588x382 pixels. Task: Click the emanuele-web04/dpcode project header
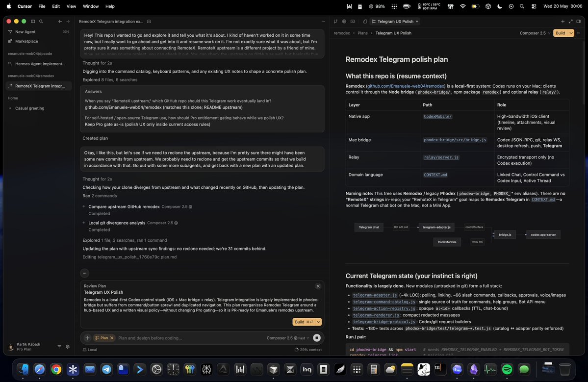pyautogui.click(x=30, y=53)
